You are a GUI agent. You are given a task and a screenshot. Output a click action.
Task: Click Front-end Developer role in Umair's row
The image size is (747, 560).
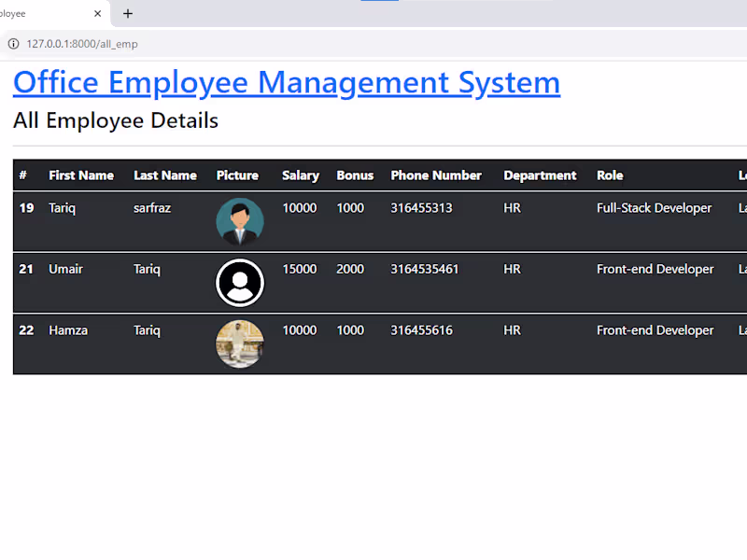(x=655, y=270)
